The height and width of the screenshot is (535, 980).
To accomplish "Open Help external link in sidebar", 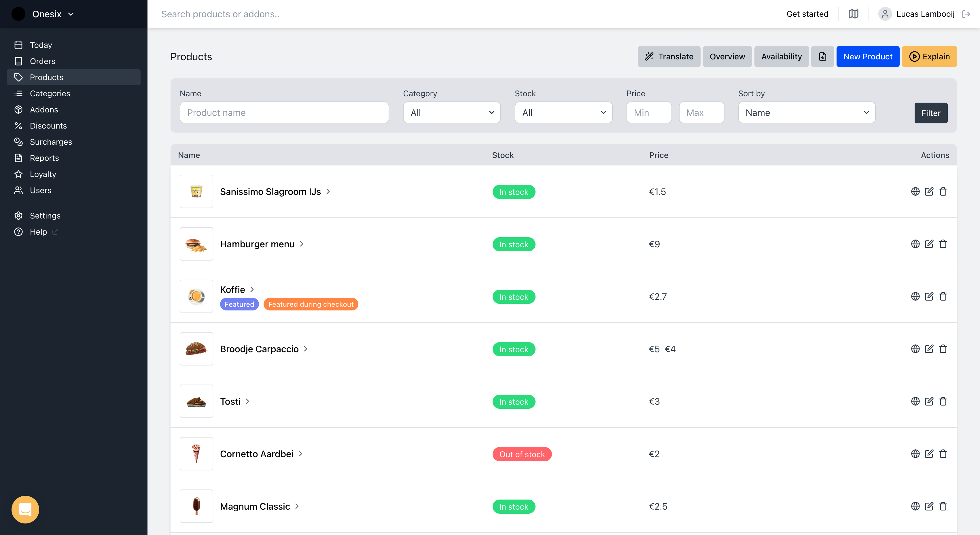I will (x=74, y=232).
